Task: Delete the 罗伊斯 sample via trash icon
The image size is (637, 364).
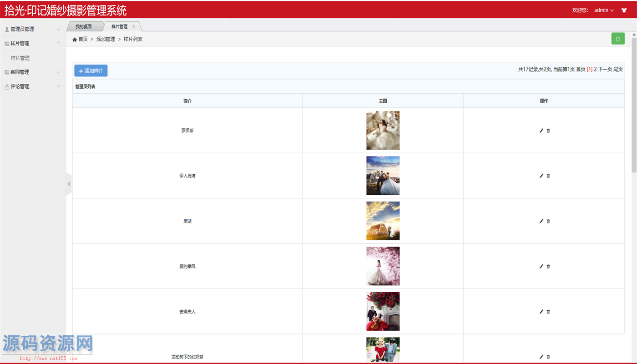Action: pos(548,131)
